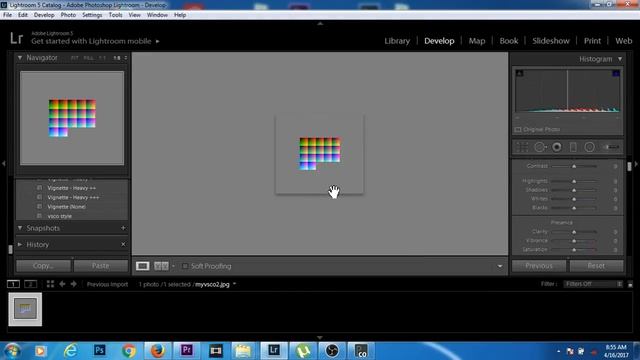Set Navigator zoom to FILL

click(88, 58)
